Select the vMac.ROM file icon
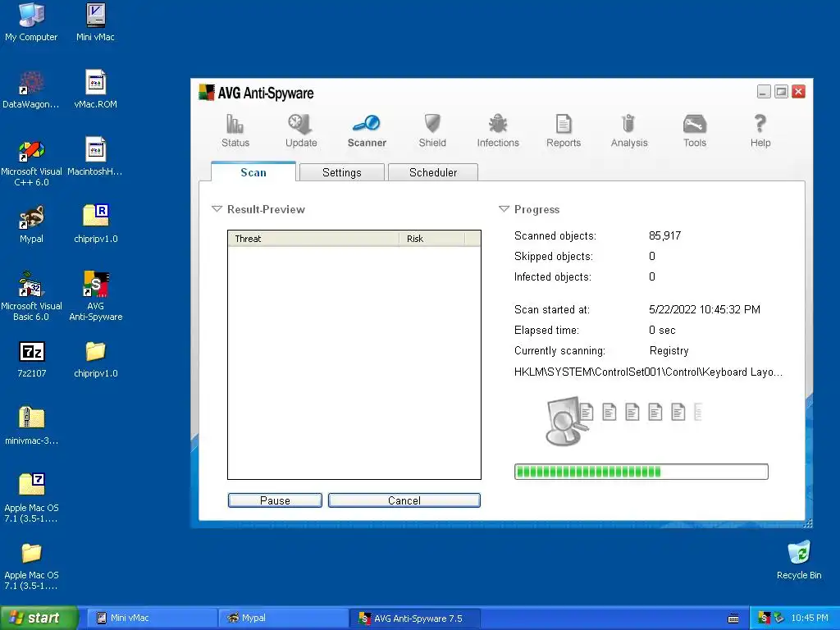This screenshot has width=840, height=630. (95, 90)
